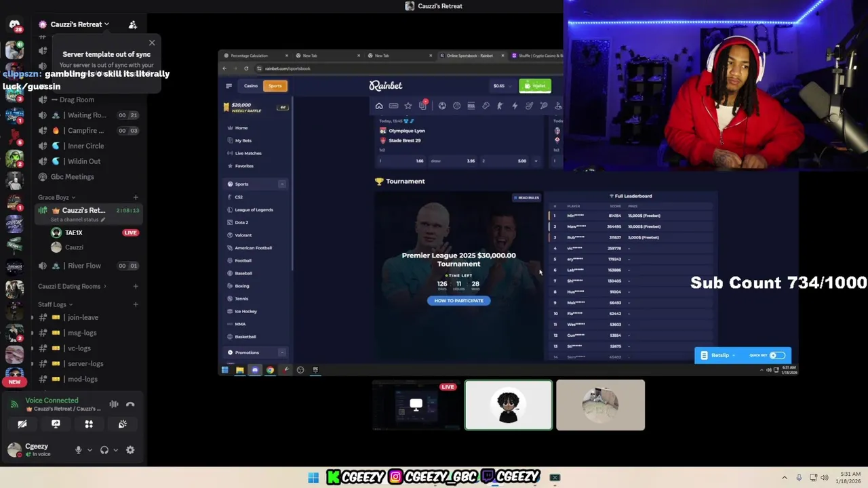Disconnect from voice with the hang-up icon
This screenshot has width=868, height=488.
tap(130, 405)
